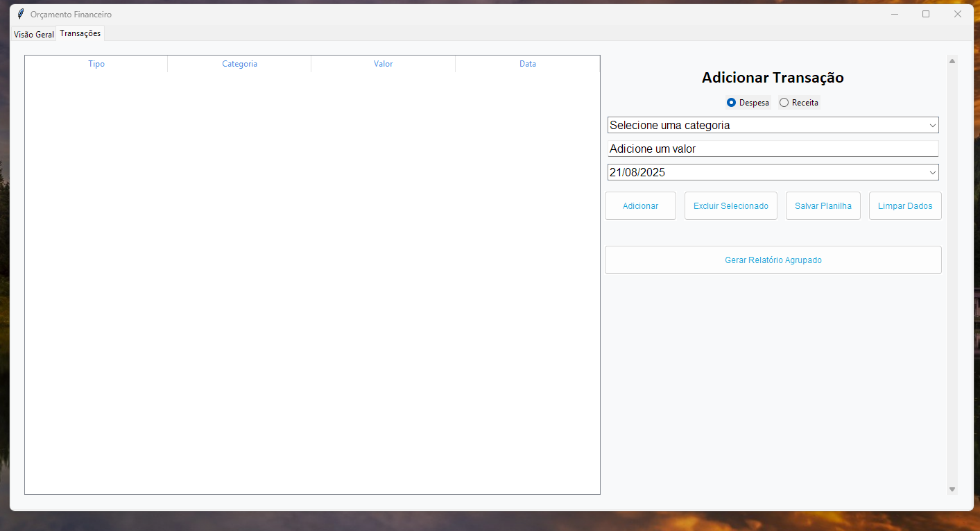This screenshot has height=531, width=980.
Task: Select the Transações tab
Action: coord(80,33)
